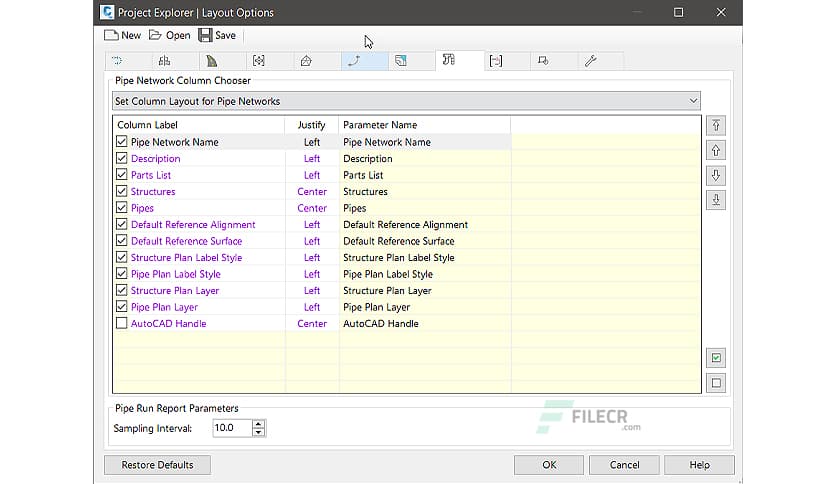The width and height of the screenshot is (836, 484).
Task: Change Justify value for Description row
Action: point(312,158)
